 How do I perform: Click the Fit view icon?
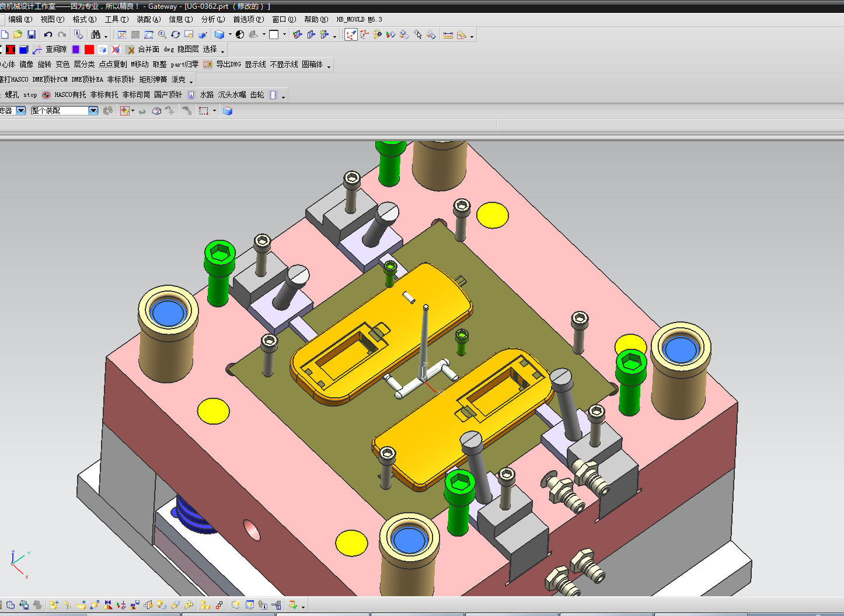coord(122,34)
